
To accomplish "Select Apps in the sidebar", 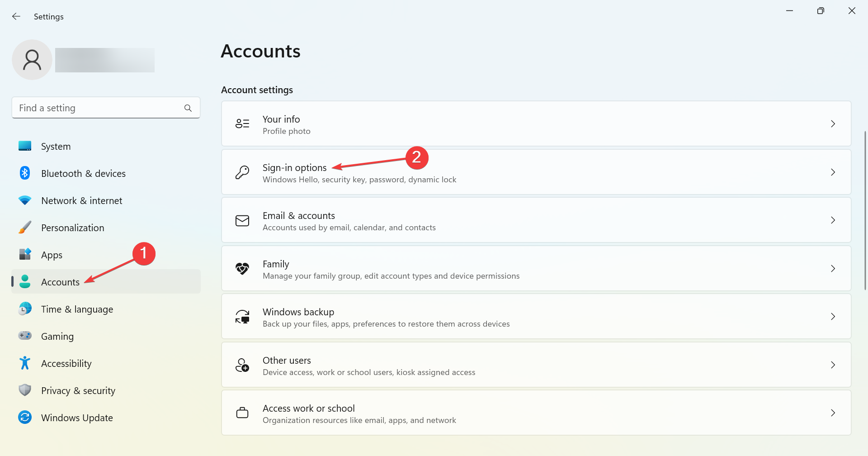I will coord(106,255).
